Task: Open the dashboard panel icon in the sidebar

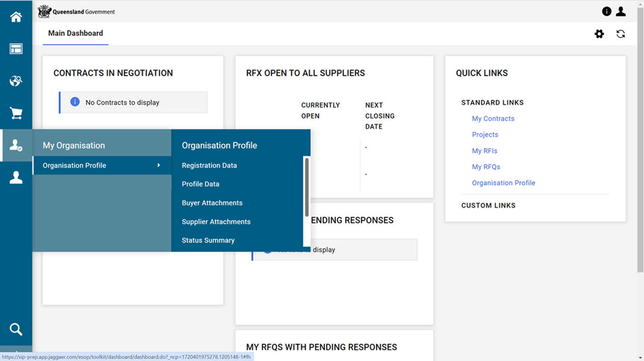Action: click(x=16, y=48)
